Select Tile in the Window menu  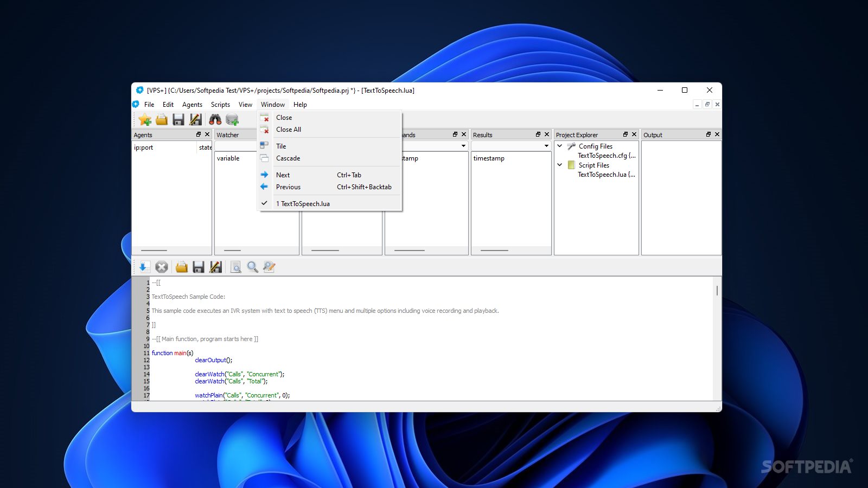(x=330, y=146)
